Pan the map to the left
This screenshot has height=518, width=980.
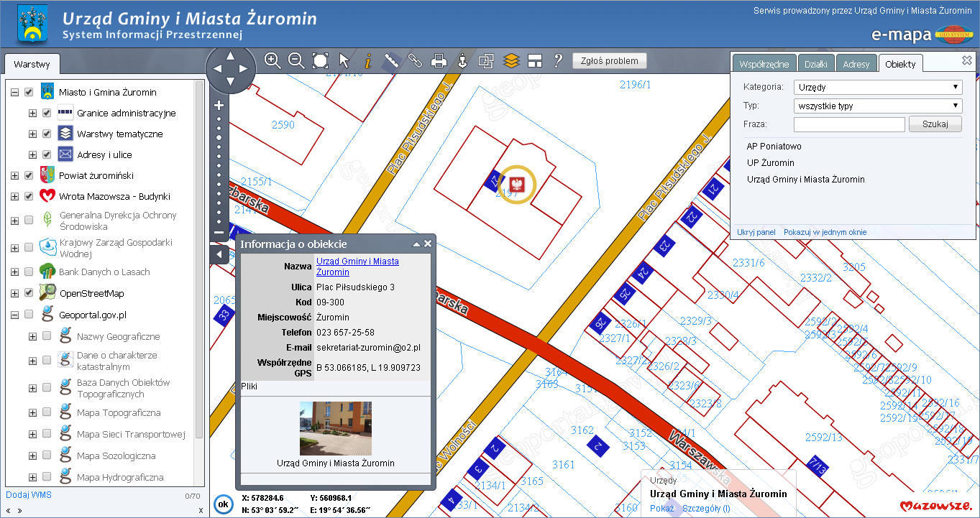coord(216,70)
